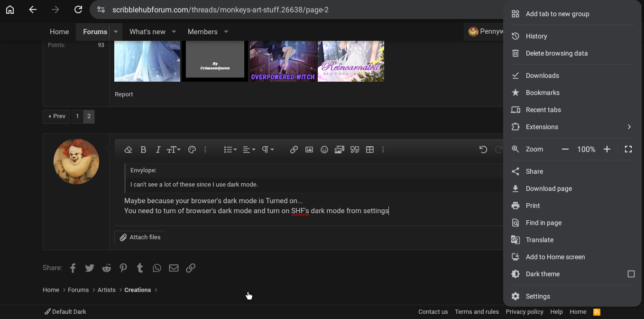Open the font size dropdown in the editor
Image resolution: width=644 pixels, height=319 pixels.
tap(173, 150)
